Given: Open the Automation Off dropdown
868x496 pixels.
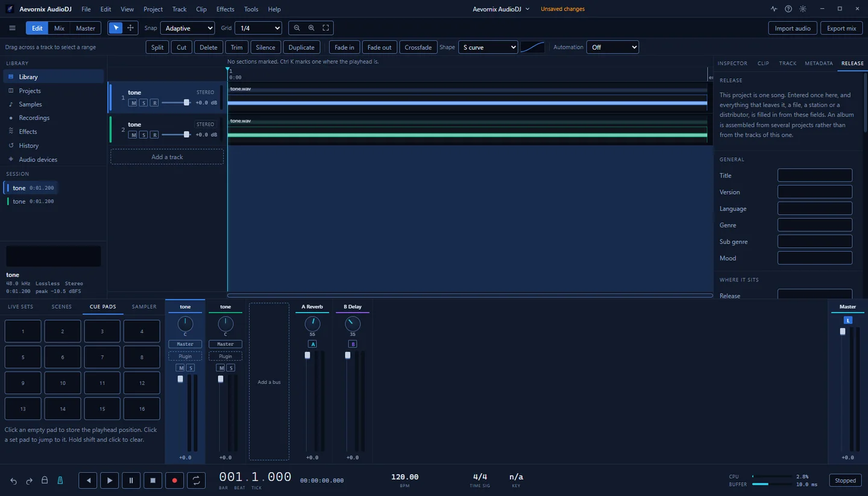Looking at the screenshot, I should (x=612, y=47).
